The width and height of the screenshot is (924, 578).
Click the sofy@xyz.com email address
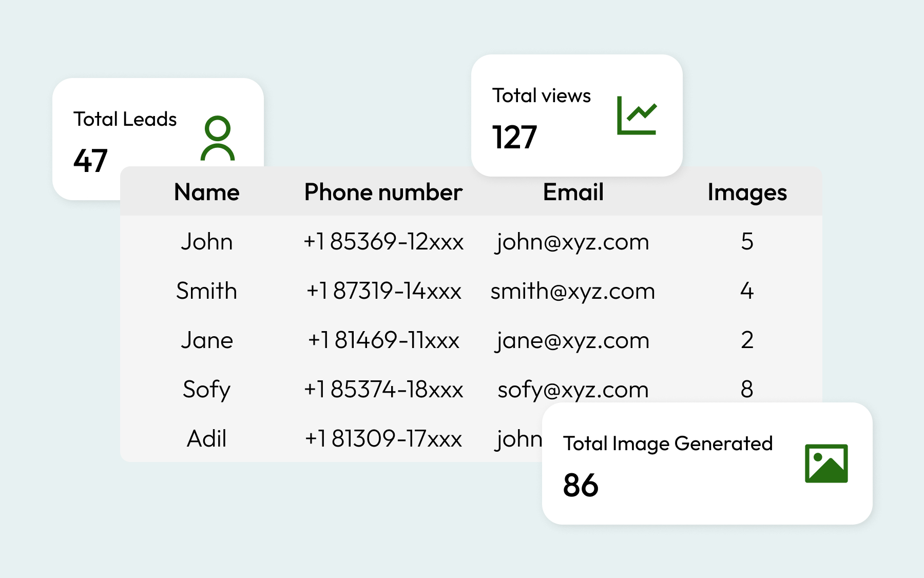572,390
